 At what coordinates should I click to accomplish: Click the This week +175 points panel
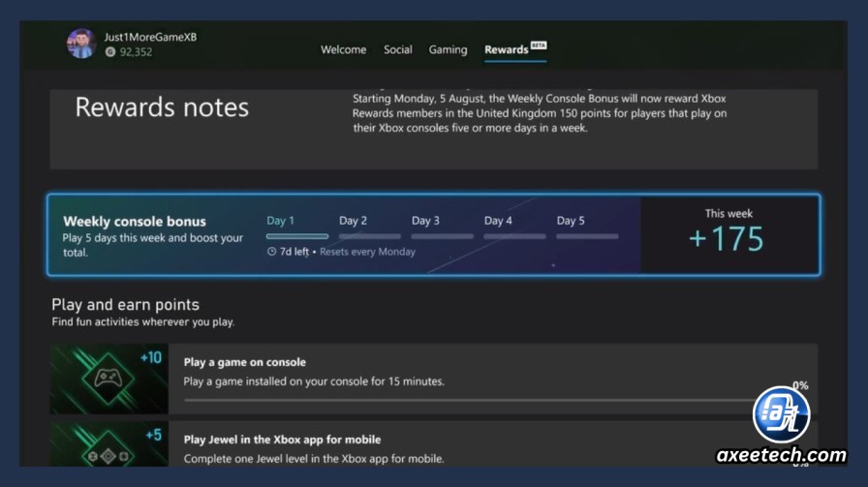729,234
